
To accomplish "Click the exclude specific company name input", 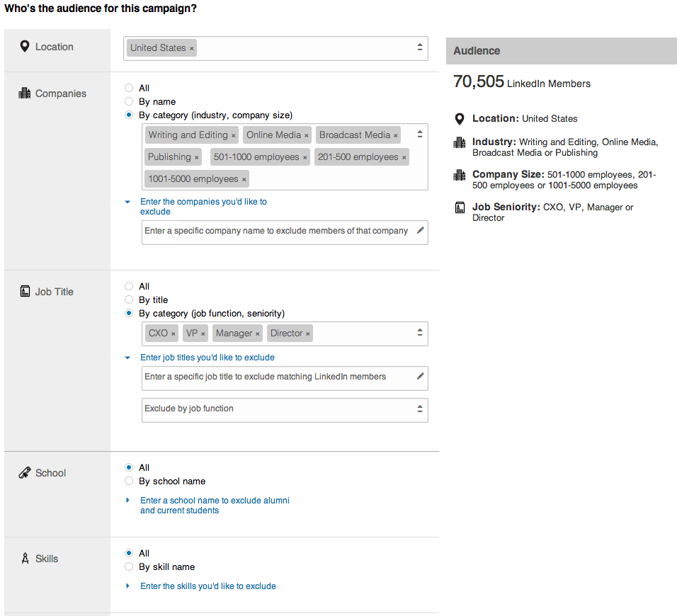I will tap(276, 232).
